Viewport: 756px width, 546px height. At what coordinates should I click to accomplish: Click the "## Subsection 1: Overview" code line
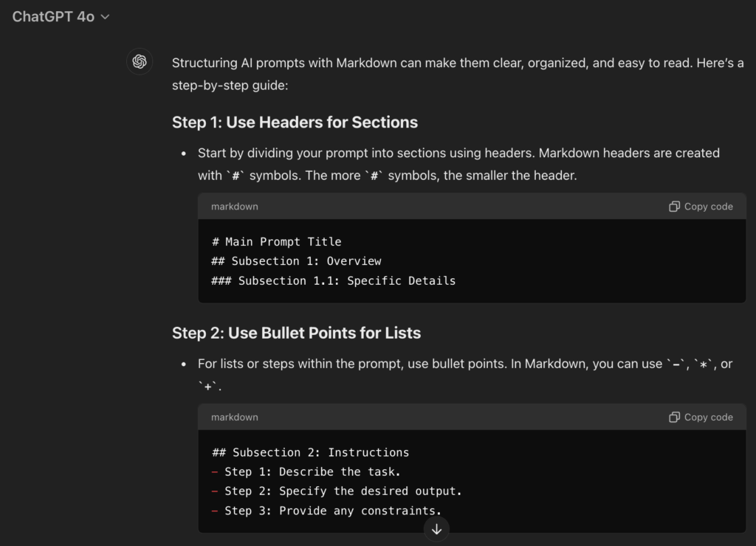tap(296, 260)
